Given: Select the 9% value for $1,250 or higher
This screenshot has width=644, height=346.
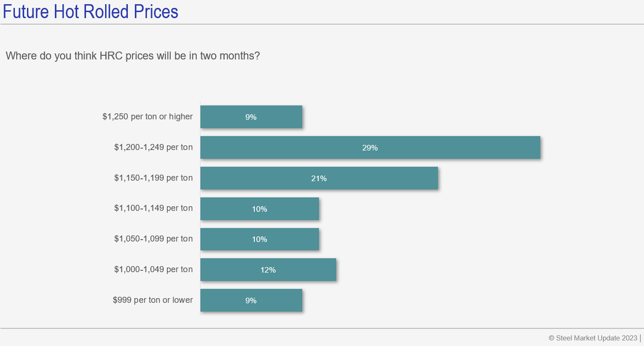Looking at the screenshot, I should click(251, 117).
